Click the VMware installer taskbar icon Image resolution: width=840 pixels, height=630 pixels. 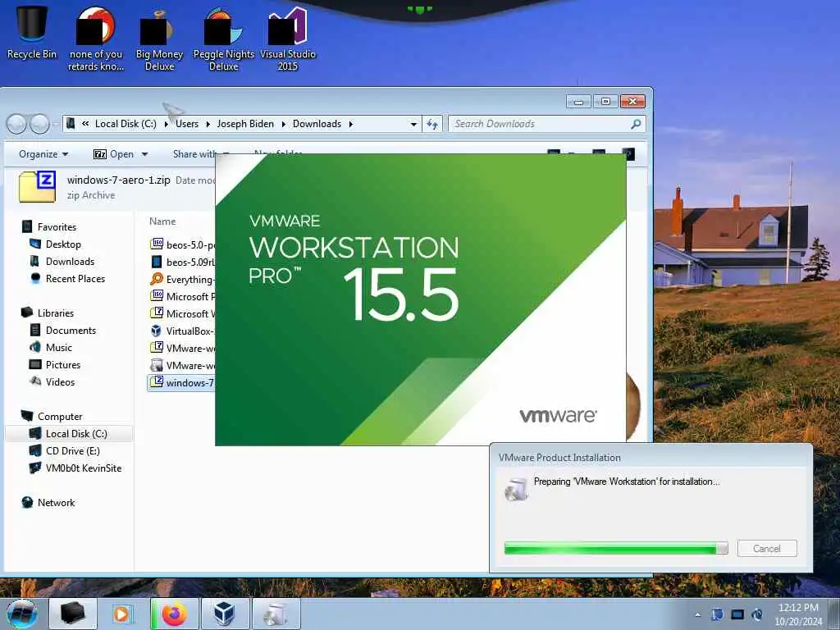(x=276, y=614)
